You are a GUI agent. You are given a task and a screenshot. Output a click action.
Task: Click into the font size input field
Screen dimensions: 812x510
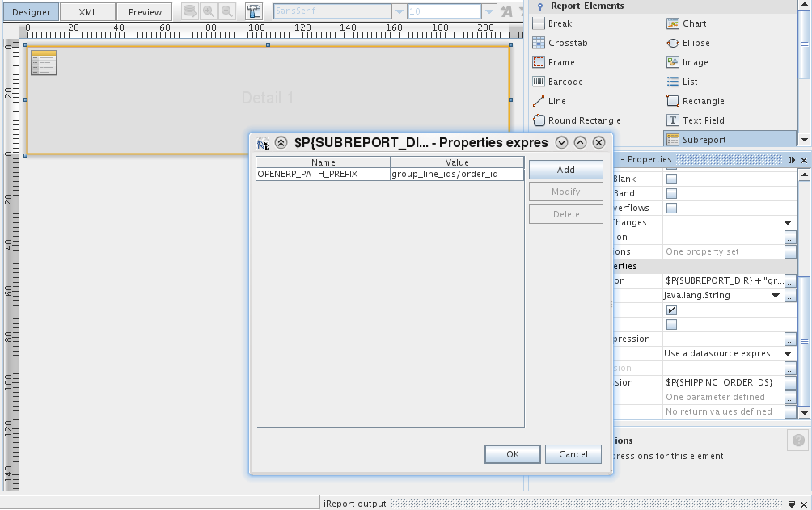click(444, 11)
